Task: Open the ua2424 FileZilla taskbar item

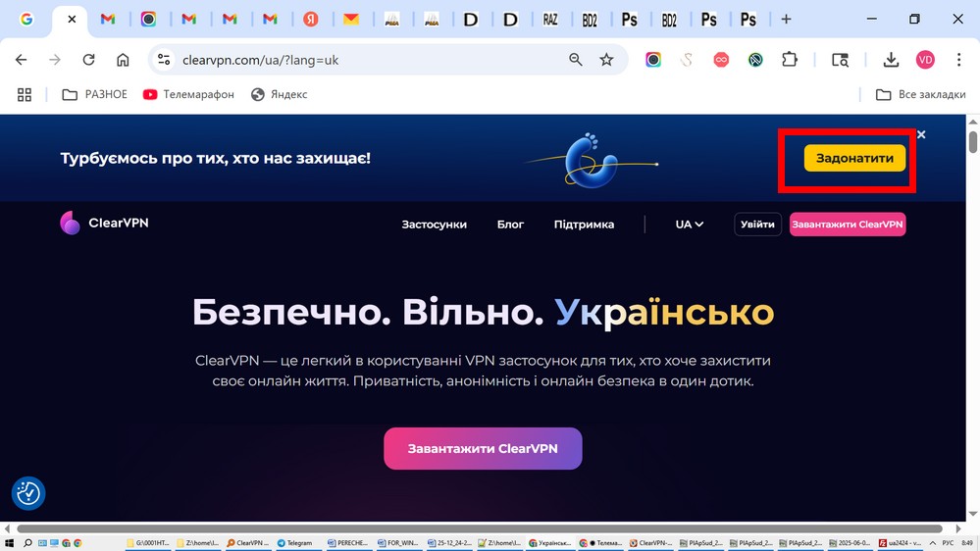Action: [x=900, y=543]
